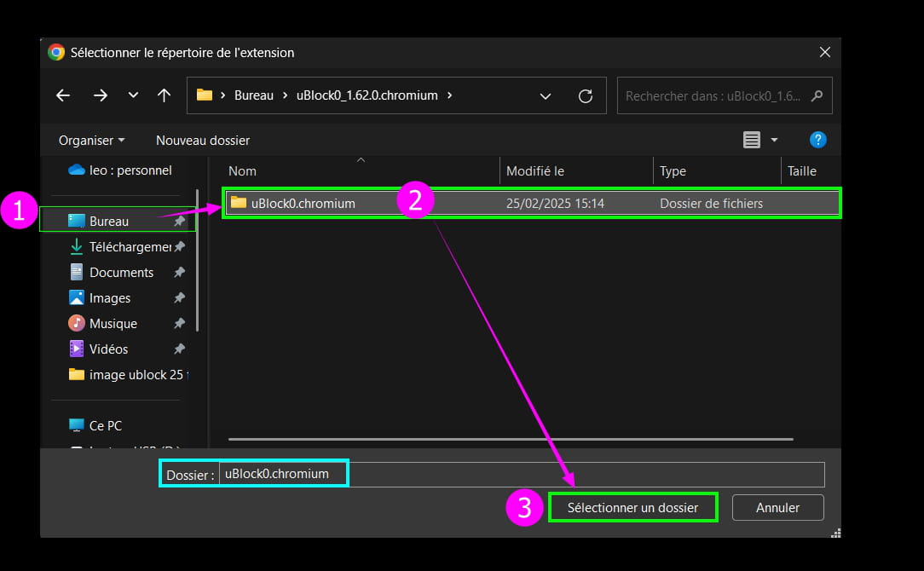The height and width of the screenshot is (571, 924).
Task: Select 'leo : personnel' OneDrive in sidebar
Action: click(120, 170)
